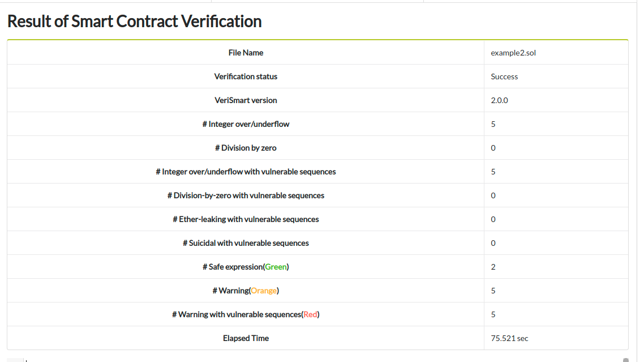Click the Elapsed Time label
The width and height of the screenshot is (644, 362).
click(x=246, y=338)
